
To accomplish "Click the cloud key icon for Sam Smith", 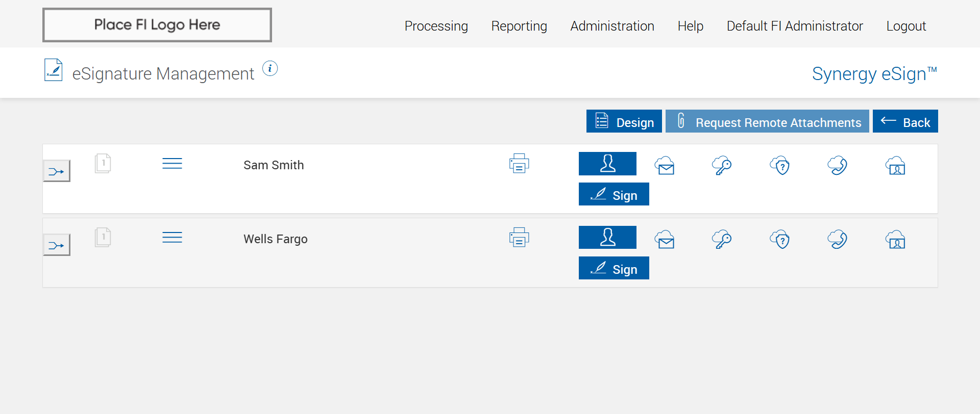I will 722,166.
